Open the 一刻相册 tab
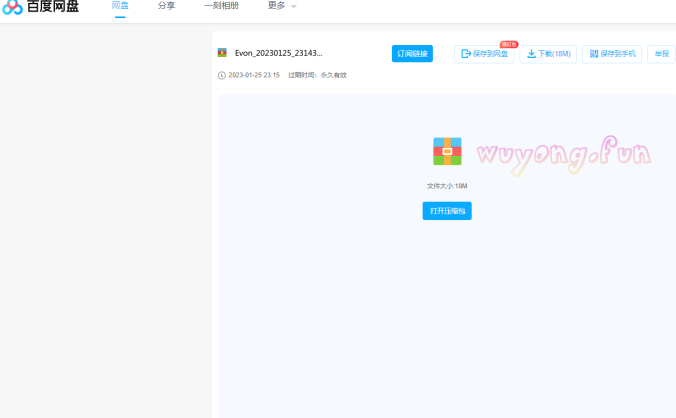 [221, 6]
